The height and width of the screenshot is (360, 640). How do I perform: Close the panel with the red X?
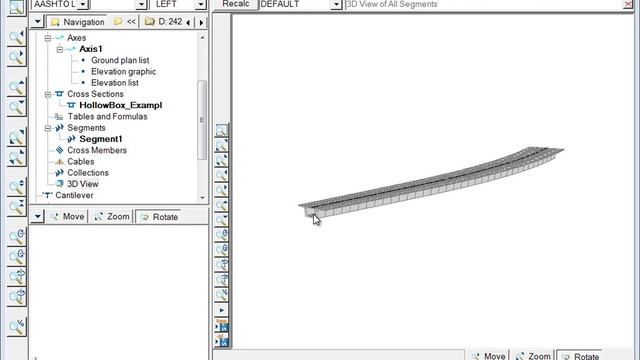pyautogui.click(x=628, y=4)
